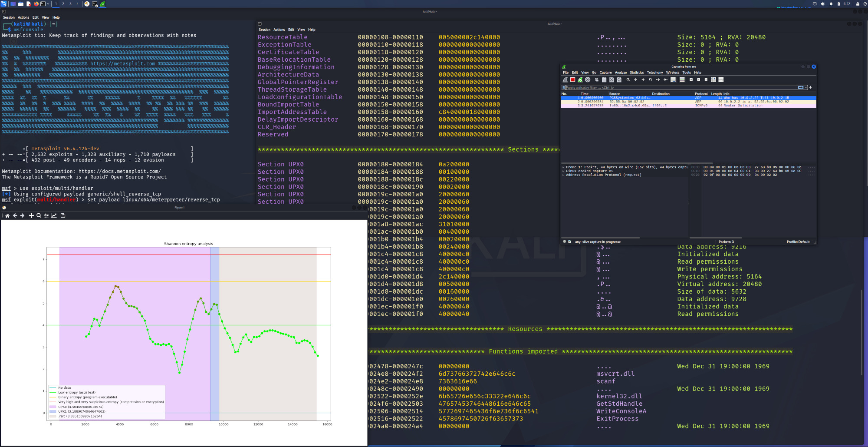Click the metasploit.com URL in the msfconsole banner
This screenshot has width=868, height=447.
coord(123,63)
